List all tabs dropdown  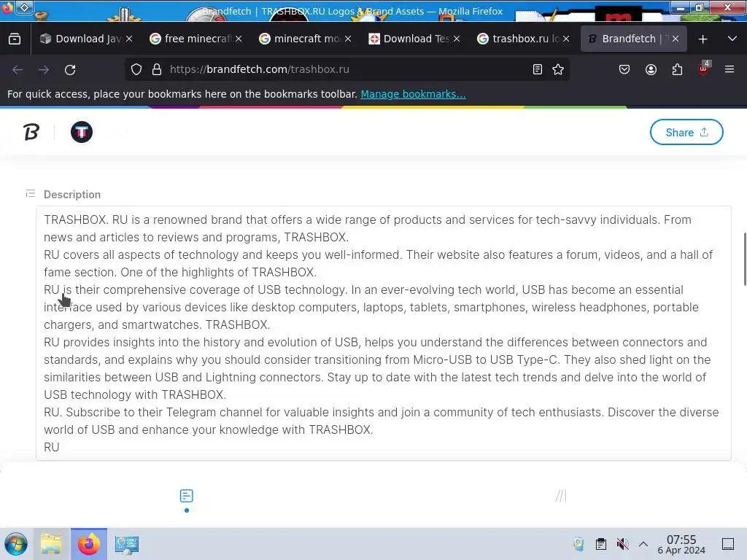(732, 39)
